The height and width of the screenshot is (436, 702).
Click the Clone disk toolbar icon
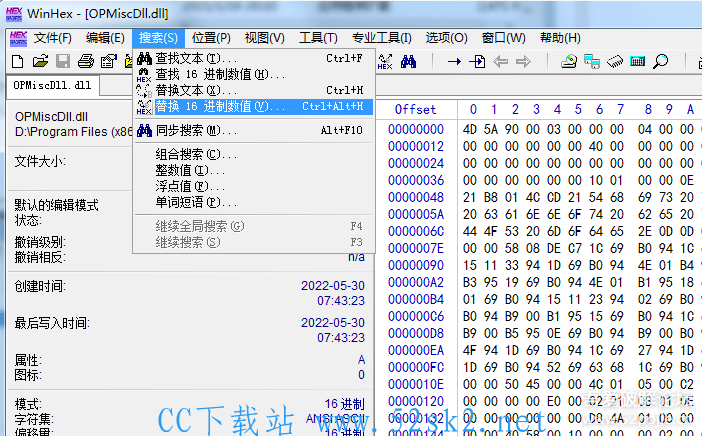click(592, 61)
